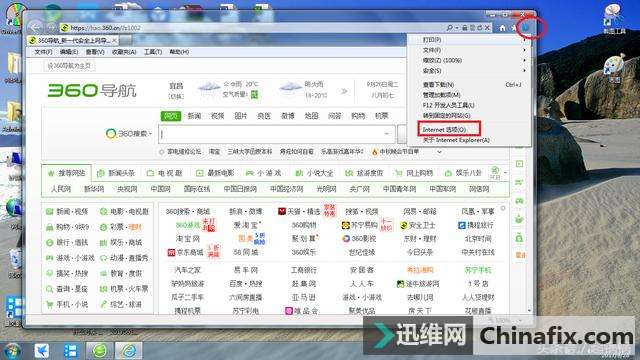Open the Windows Start orb
The height and width of the screenshot is (360, 640).
pos(12,350)
